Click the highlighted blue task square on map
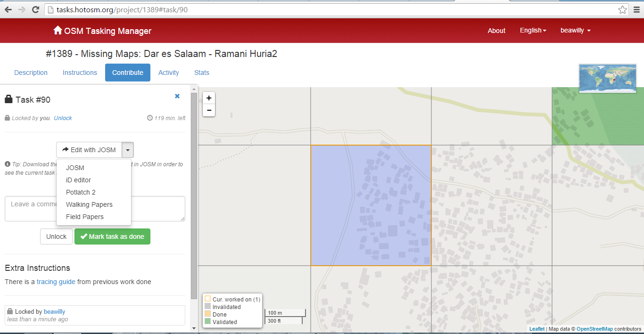Screen dimensions: 644x334 point(371,205)
